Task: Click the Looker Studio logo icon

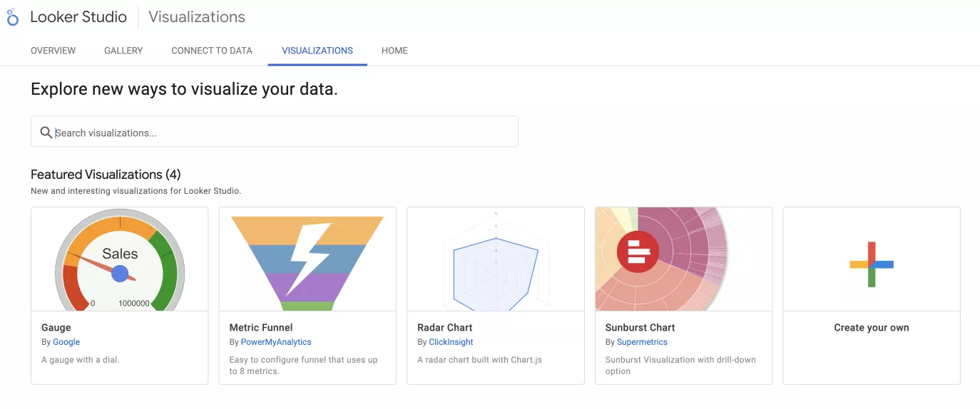Action: coord(13,17)
